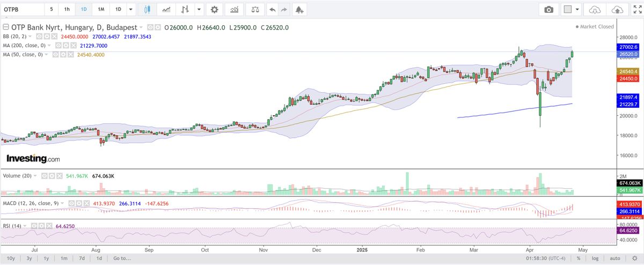Open MA (50) settings gear
644x265 pixels.
point(62,54)
